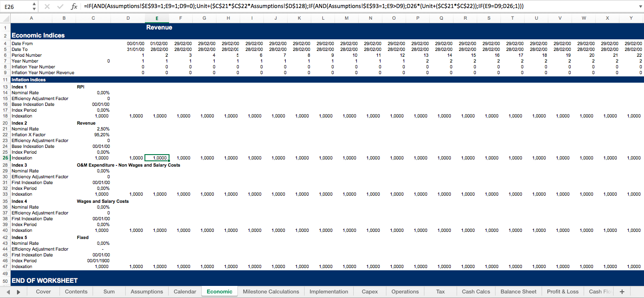Click the Name Box showing E26
Screen dimensions: 644x298
[17, 7]
